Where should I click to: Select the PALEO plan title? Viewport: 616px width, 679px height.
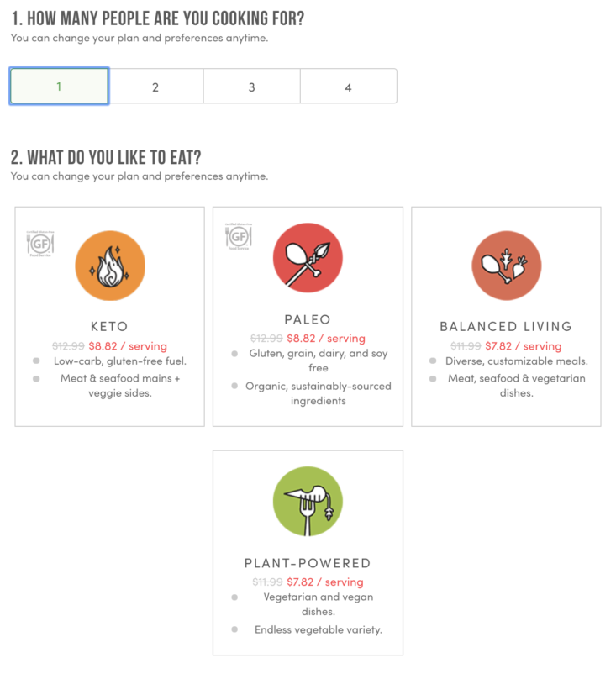tap(308, 319)
